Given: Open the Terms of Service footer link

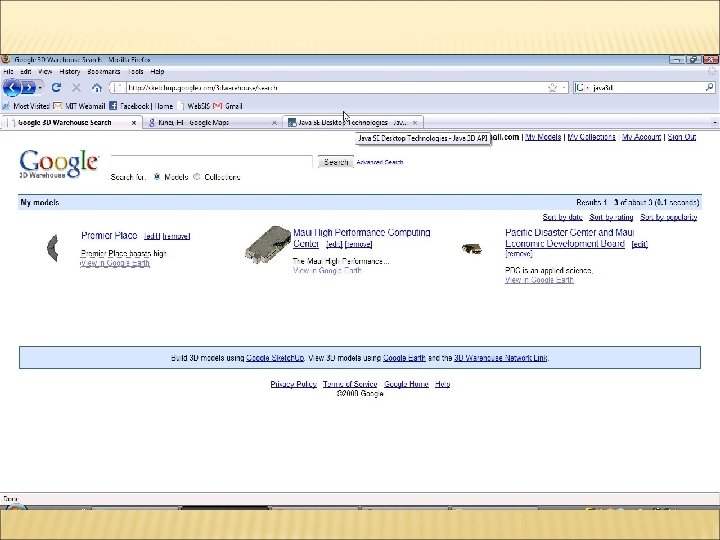Looking at the screenshot, I should pos(350,384).
